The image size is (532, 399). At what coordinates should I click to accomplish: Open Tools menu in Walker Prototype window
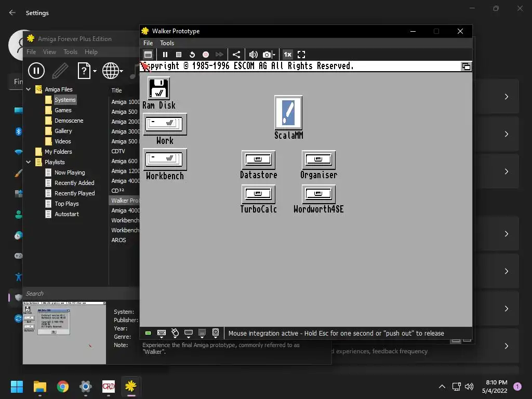167,43
